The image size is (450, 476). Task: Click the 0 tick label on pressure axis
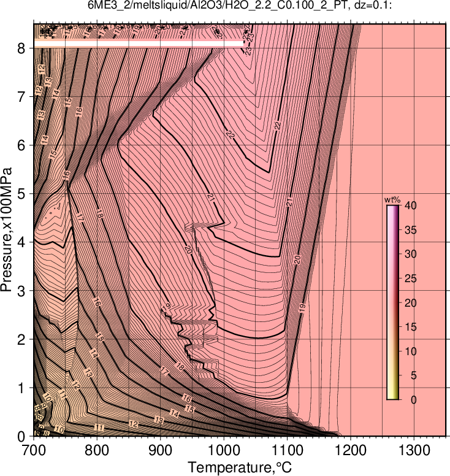[x=21, y=437]
